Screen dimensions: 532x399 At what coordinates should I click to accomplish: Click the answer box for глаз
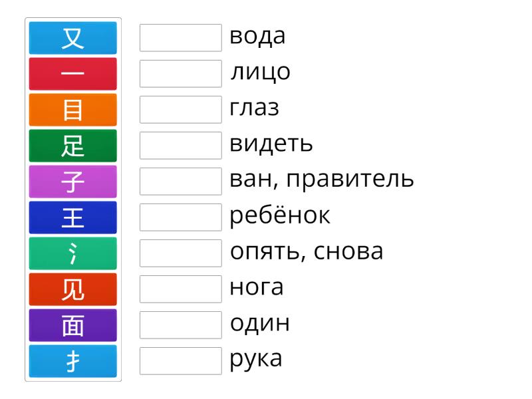point(180,110)
